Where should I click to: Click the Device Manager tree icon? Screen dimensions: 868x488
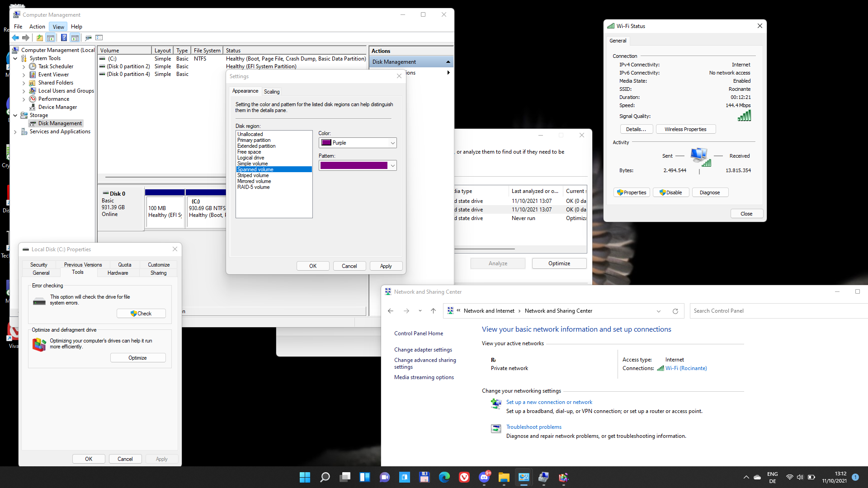point(33,107)
